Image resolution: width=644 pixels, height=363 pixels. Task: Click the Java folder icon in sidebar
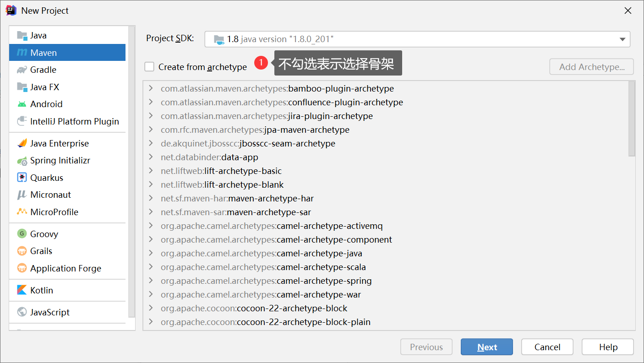tap(22, 35)
